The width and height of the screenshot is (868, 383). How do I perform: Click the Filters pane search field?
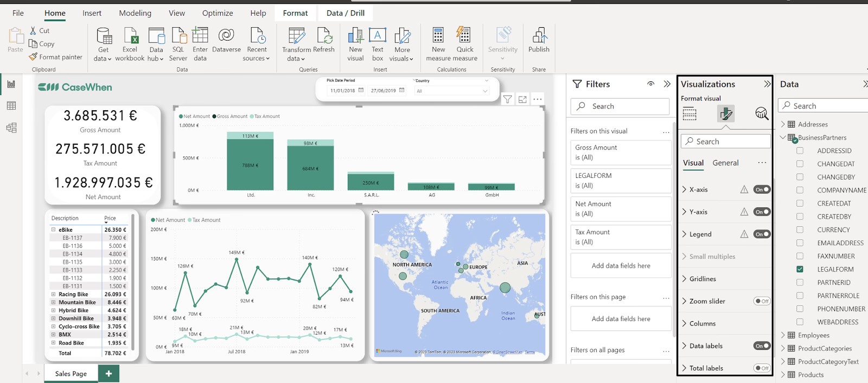pyautogui.click(x=620, y=106)
